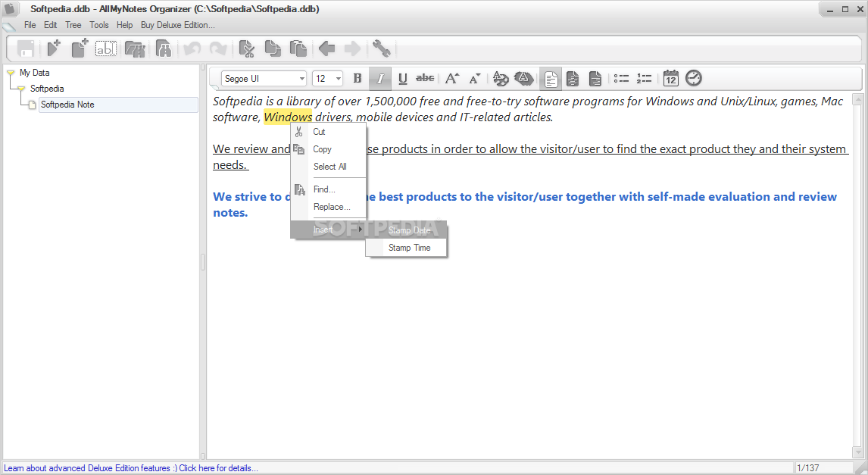Open the File menu

(30, 25)
